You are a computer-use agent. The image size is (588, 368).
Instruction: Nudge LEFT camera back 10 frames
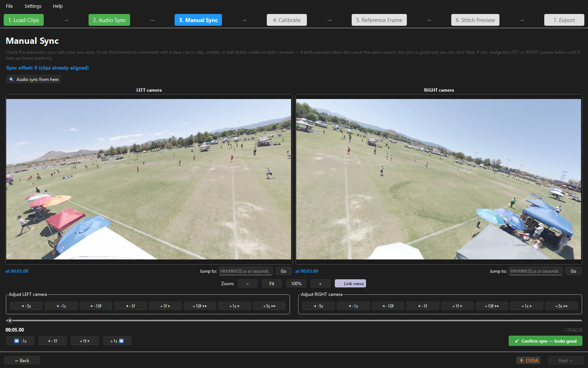click(96, 306)
